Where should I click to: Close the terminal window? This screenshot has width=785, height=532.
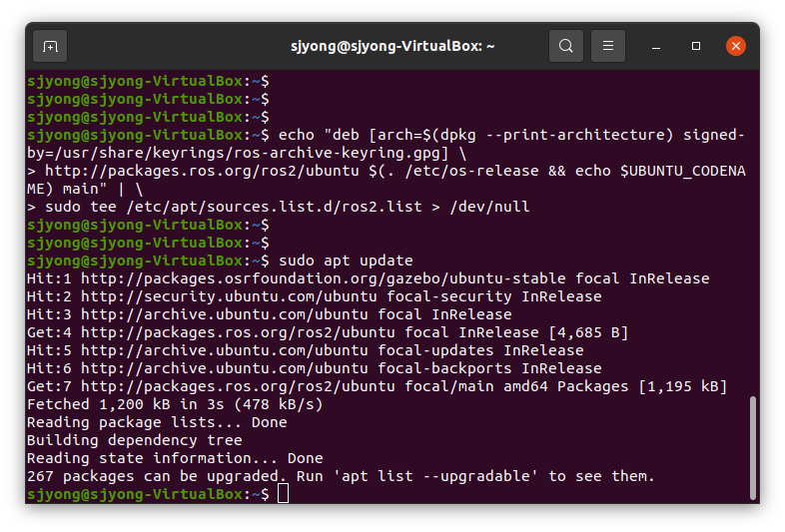pyautogui.click(x=736, y=46)
